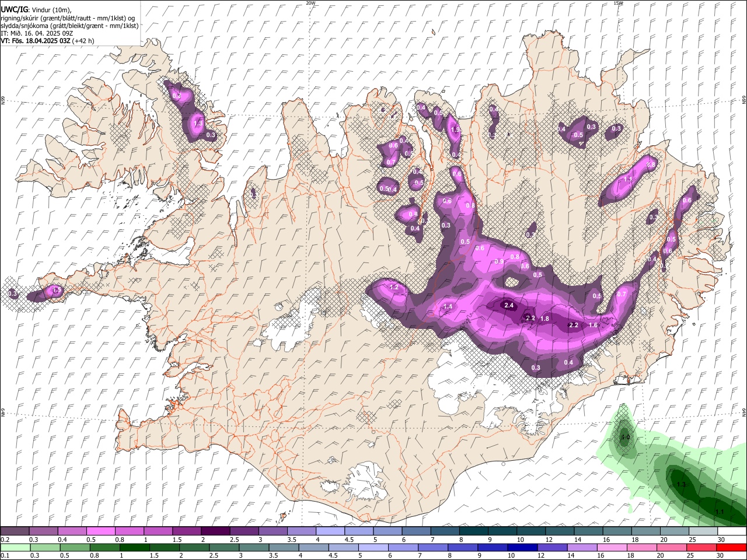The width and height of the screenshot is (747, 560).
Task: Click the 0.9 snowfall label
Action: (x=499, y=262)
